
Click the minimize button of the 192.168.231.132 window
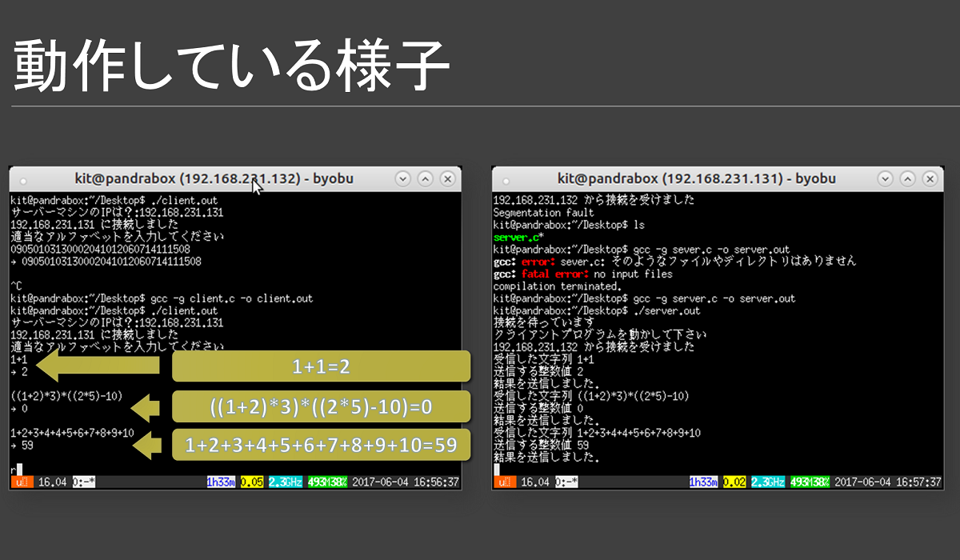(402, 179)
